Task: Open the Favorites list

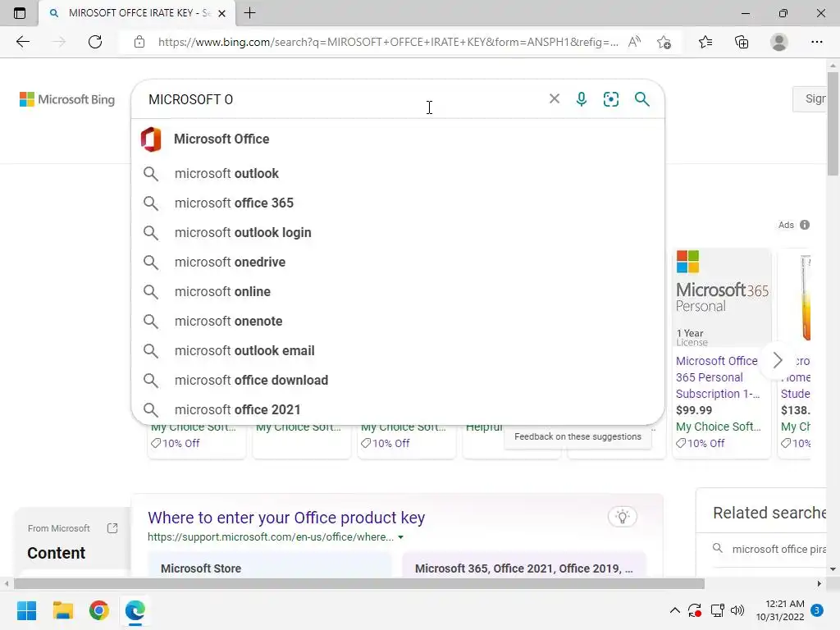Action: (705, 42)
